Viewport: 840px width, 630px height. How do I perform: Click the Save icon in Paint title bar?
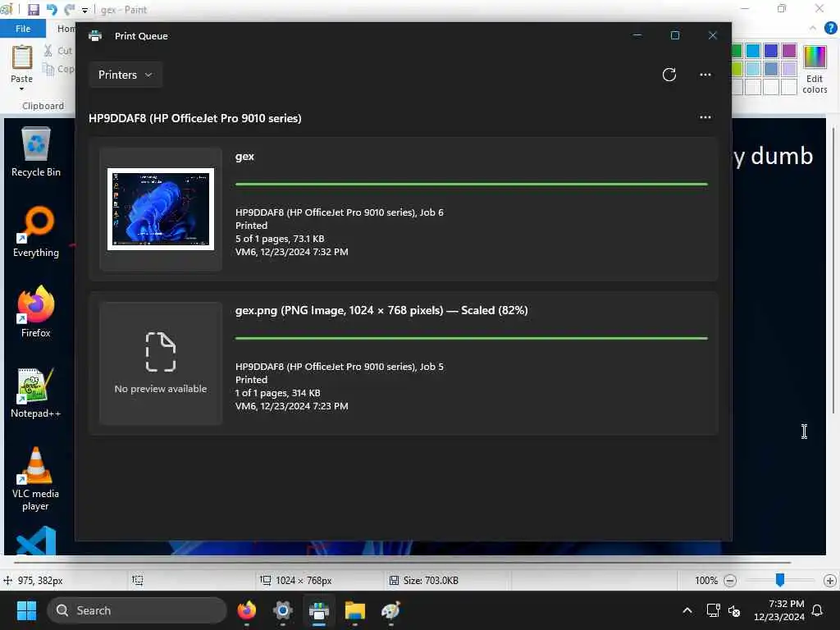point(33,9)
